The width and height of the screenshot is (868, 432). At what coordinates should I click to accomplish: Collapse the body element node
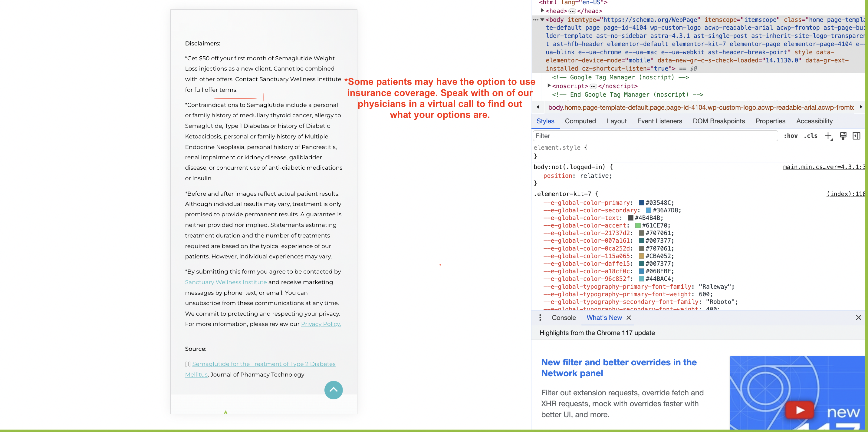(542, 20)
